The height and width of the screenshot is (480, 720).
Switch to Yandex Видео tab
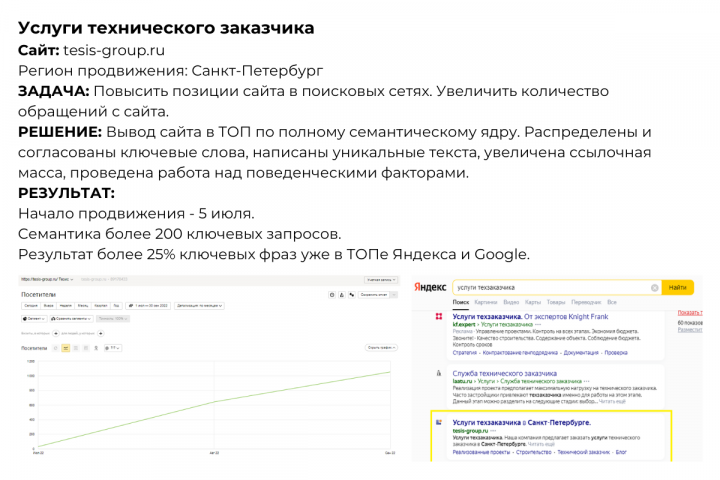[511, 302]
